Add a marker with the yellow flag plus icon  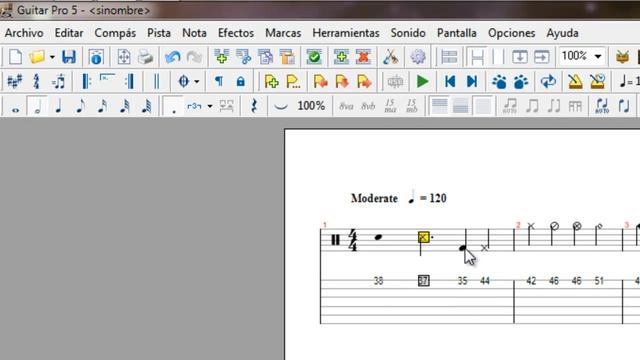[x=271, y=81]
